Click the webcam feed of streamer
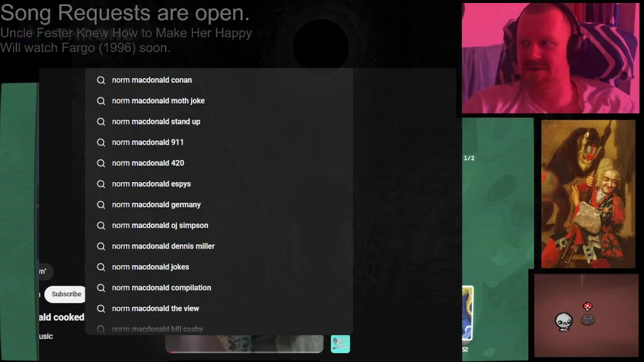 point(550,58)
